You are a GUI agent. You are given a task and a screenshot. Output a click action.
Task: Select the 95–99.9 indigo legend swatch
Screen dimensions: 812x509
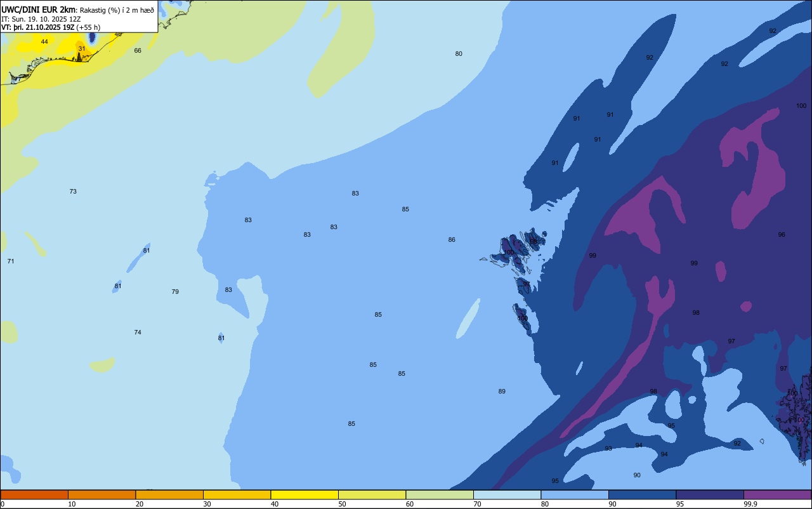click(710, 494)
